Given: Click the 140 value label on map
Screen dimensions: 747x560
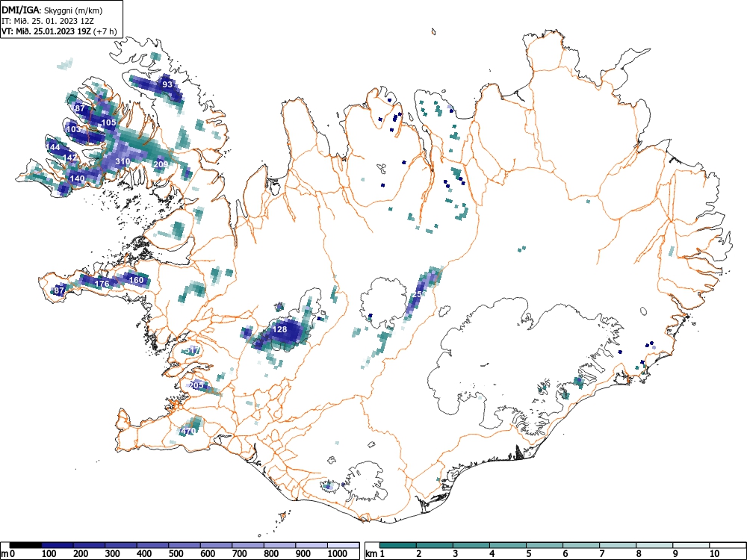Looking at the screenshot, I should click(x=77, y=179).
